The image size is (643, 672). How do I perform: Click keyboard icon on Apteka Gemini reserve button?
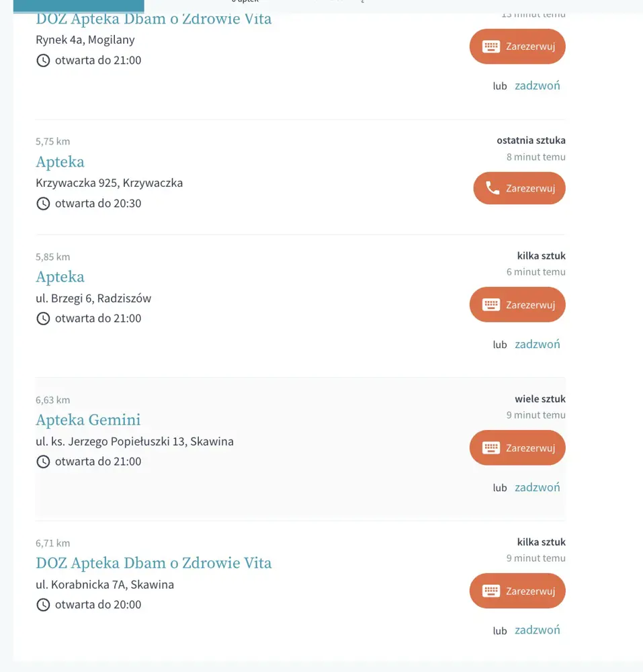click(x=491, y=448)
